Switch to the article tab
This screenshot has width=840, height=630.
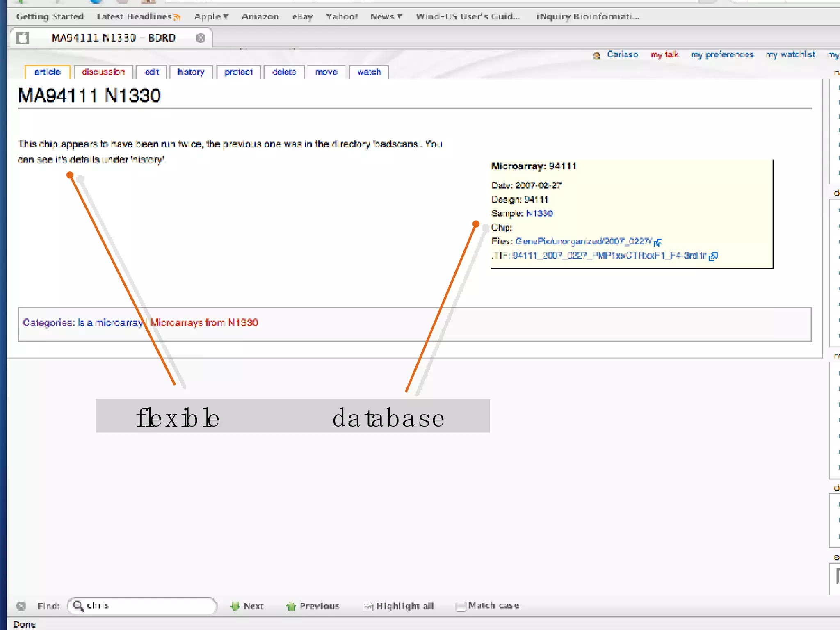pyautogui.click(x=48, y=72)
